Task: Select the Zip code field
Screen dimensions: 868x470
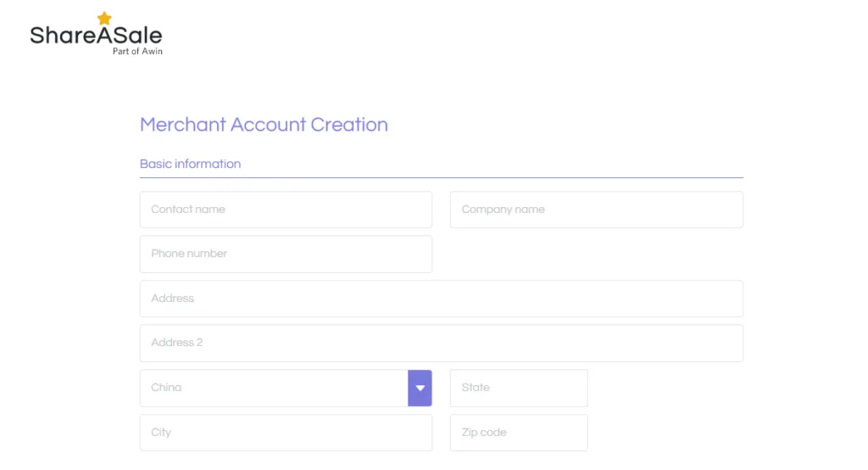Action: click(x=519, y=433)
